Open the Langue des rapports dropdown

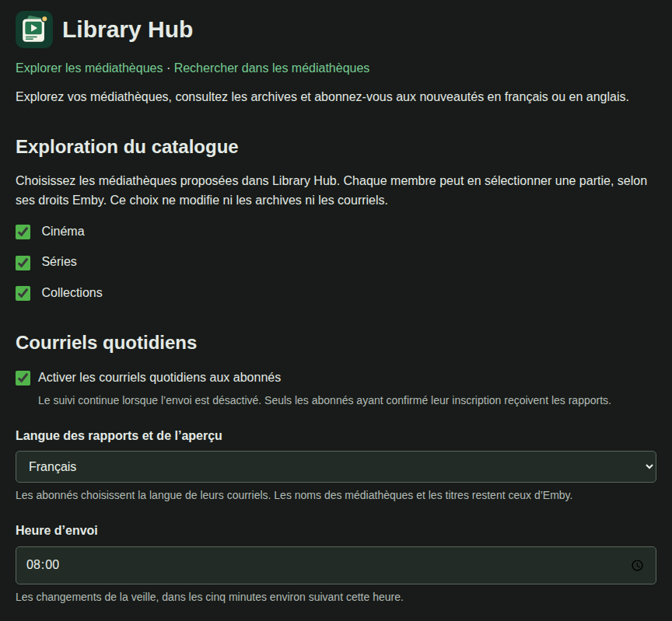click(x=335, y=466)
